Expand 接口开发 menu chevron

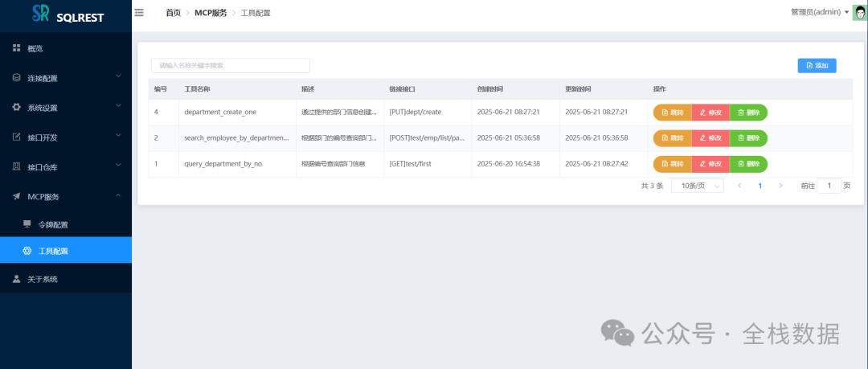click(118, 137)
